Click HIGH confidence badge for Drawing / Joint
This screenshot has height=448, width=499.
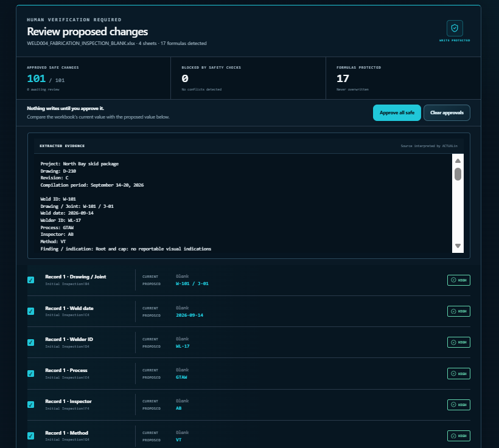click(x=459, y=280)
